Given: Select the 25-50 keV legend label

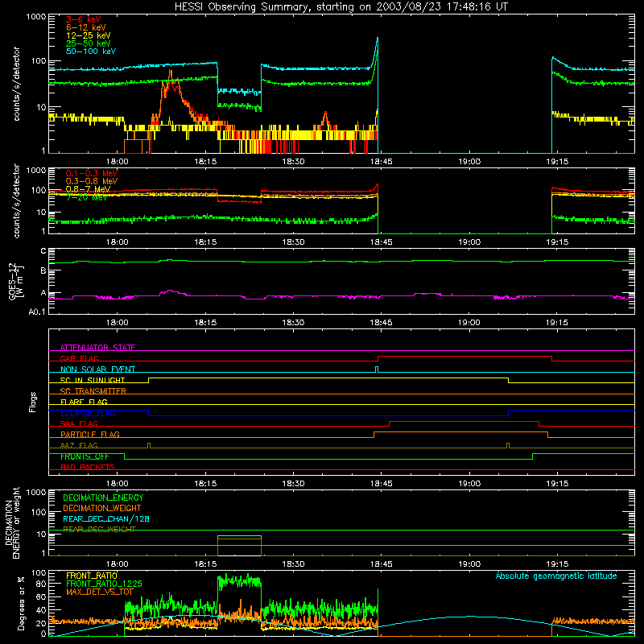Looking at the screenshot, I should click(x=89, y=43).
